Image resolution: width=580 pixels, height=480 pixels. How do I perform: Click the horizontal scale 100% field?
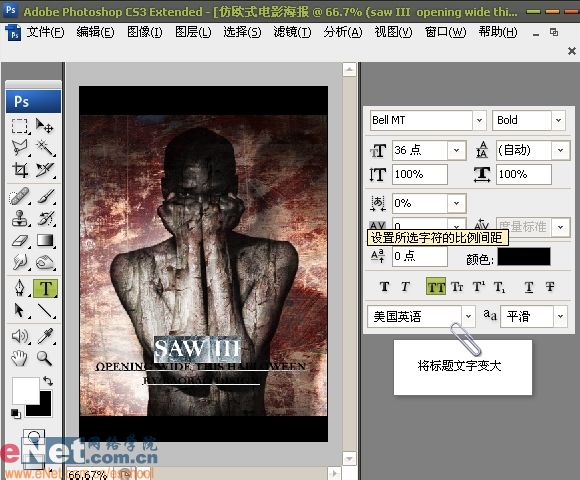point(523,174)
